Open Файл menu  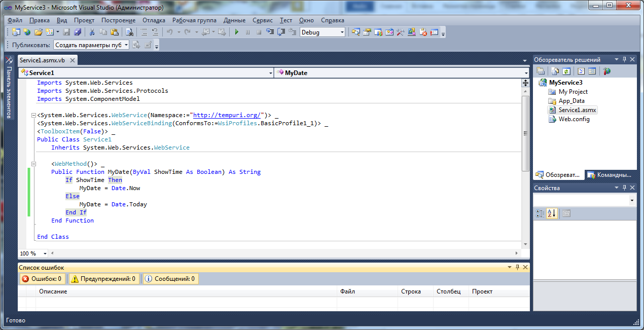(15, 20)
